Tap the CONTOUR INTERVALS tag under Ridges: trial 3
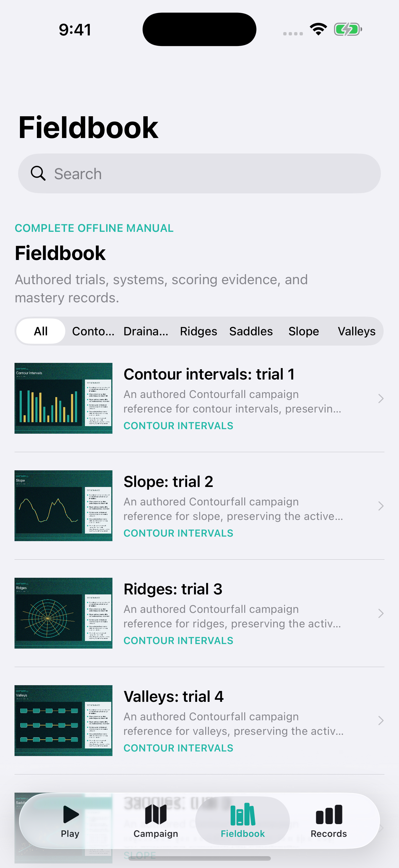399x868 pixels. 178,640
